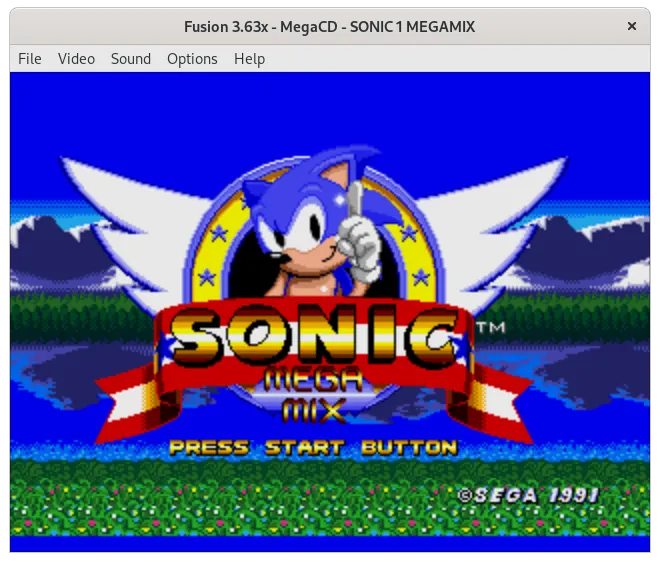Click the SONIC logo banner text
The height and width of the screenshot is (562, 660).
314,336
